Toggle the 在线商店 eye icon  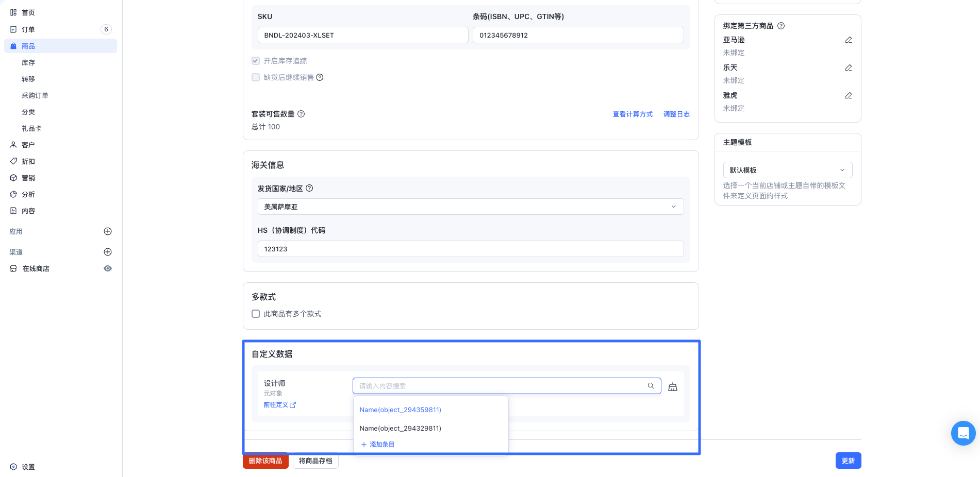tap(108, 268)
